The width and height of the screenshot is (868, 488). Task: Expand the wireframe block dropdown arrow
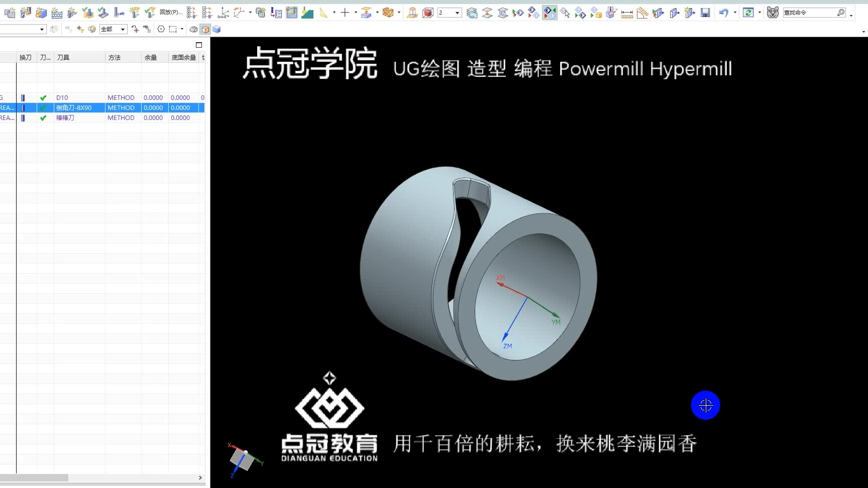(399, 13)
